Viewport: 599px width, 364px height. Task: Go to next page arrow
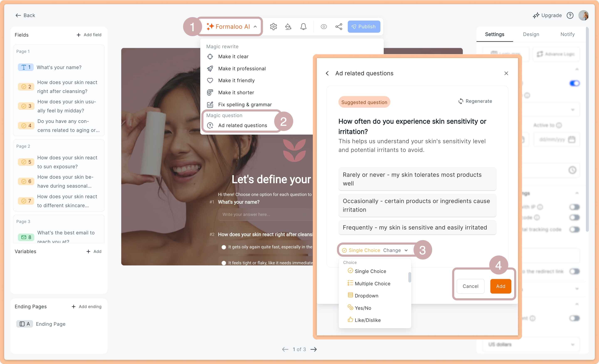pos(314,349)
